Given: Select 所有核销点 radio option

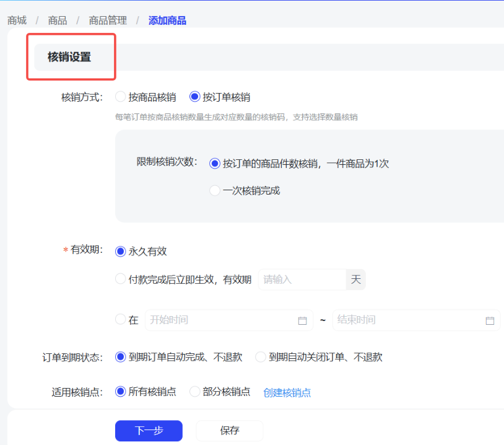Looking at the screenshot, I should click(121, 392).
